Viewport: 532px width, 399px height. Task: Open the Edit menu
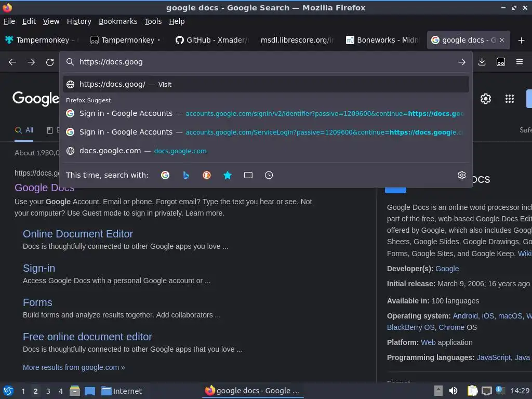pos(29,21)
